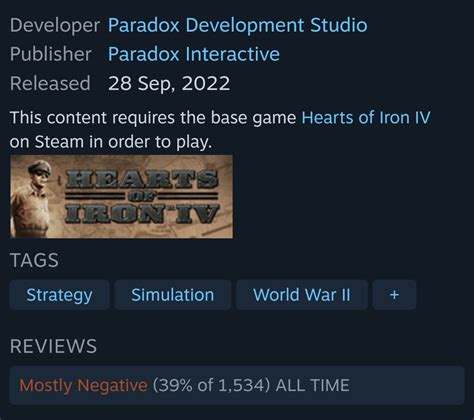Image resolution: width=474 pixels, height=420 pixels.
Task: Click the 28 Sep, 2022 release date
Action: (169, 83)
